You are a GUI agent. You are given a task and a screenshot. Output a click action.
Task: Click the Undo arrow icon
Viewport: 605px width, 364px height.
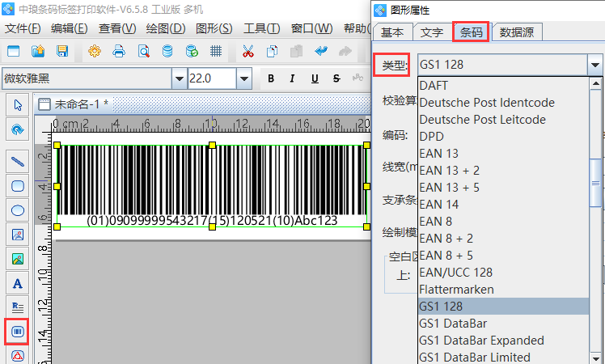321,51
